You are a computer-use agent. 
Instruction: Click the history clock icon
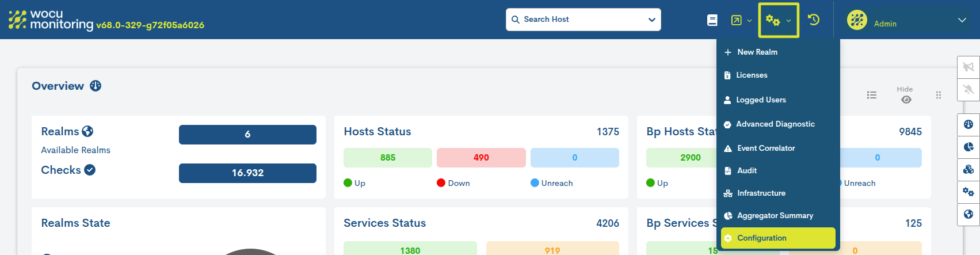pos(813,20)
